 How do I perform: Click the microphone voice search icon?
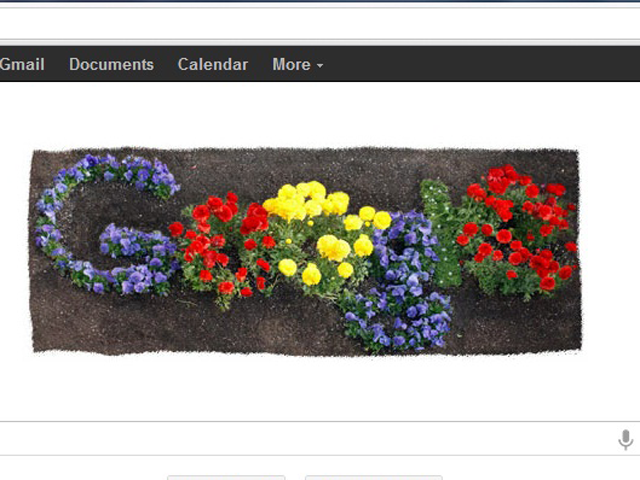[x=625, y=439]
